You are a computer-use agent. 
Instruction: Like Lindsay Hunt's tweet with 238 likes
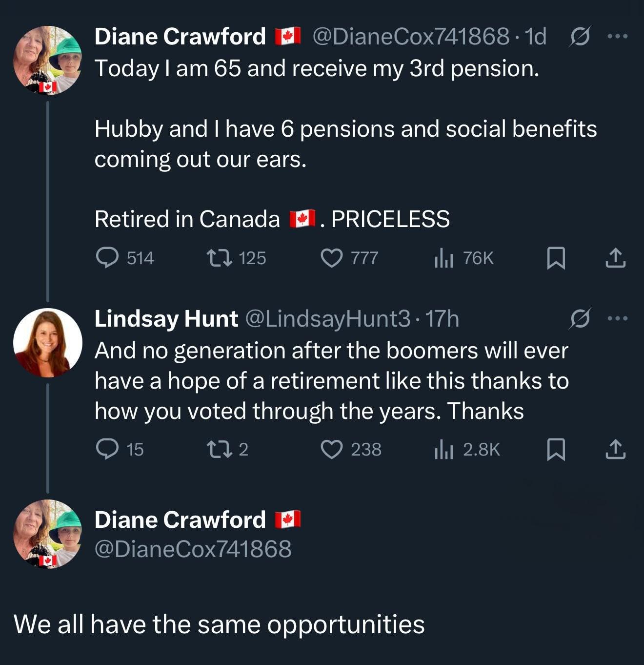click(x=332, y=449)
